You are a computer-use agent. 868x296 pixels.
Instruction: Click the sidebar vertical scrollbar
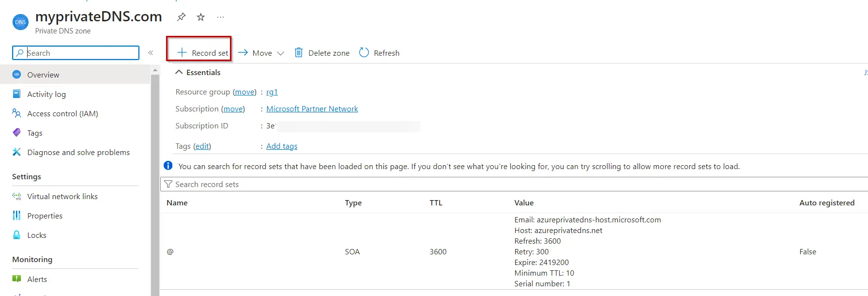coord(155,184)
